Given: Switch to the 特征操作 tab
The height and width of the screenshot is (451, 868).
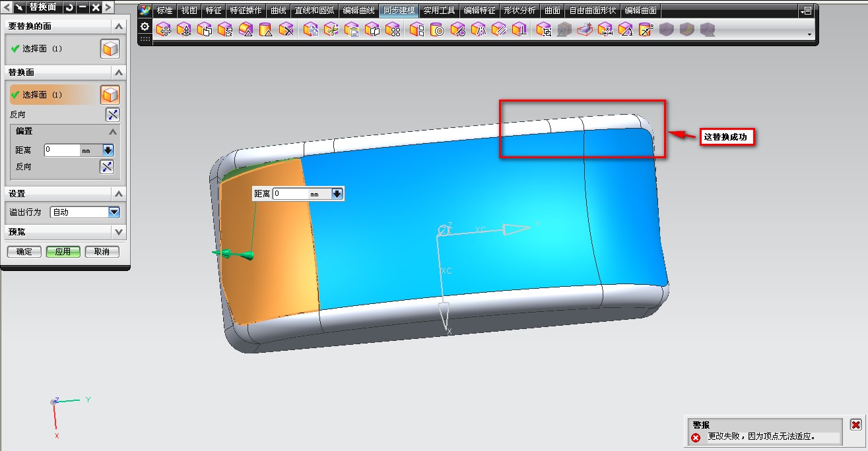Looking at the screenshot, I should point(246,11).
